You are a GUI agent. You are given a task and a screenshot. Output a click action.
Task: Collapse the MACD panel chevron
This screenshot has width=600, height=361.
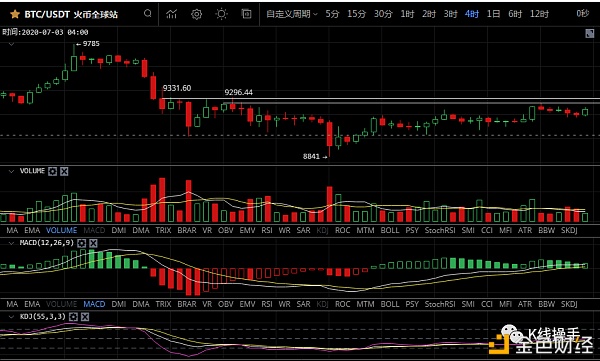11,243
